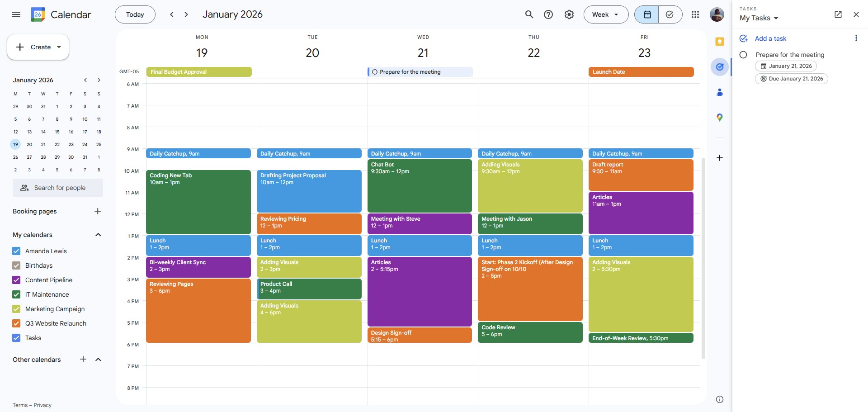
Task: Open the main hamburger menu
Action: pos(16,14)
